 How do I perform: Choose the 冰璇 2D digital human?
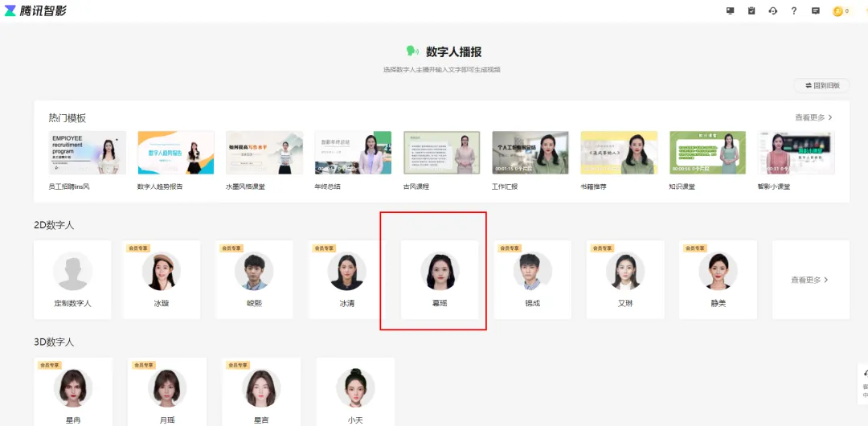pyautogui.click(x=162, y=279)
